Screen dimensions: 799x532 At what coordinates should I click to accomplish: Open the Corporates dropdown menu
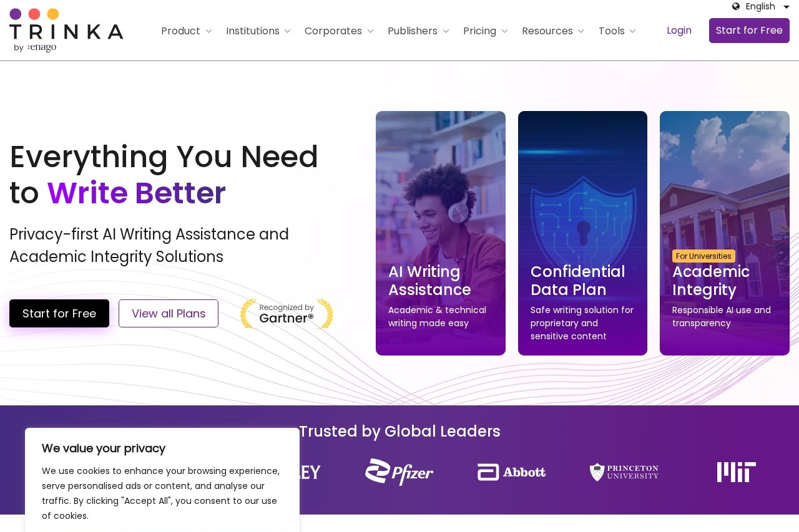click(339, 31)
